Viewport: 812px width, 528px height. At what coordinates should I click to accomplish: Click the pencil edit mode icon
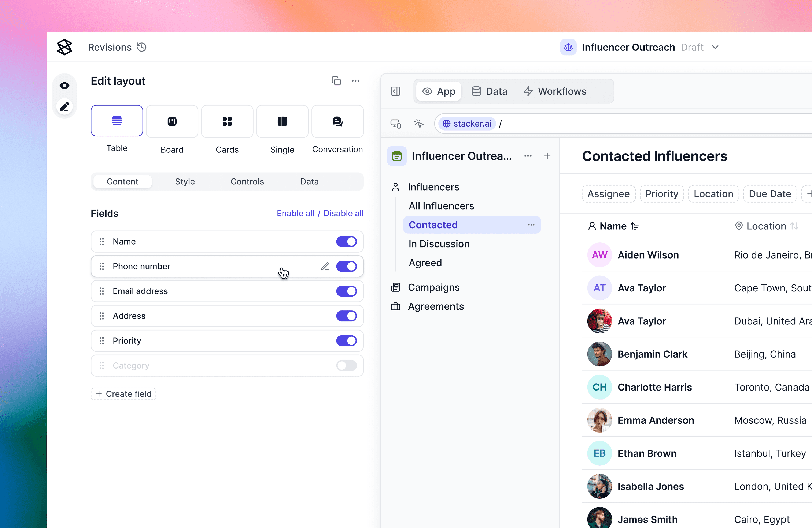click(64, 107)
